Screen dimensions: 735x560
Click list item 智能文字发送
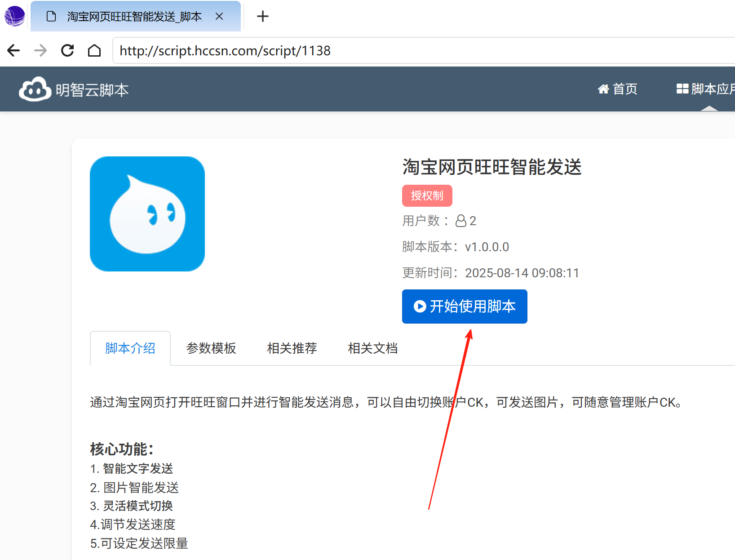(x=138, y=469)
